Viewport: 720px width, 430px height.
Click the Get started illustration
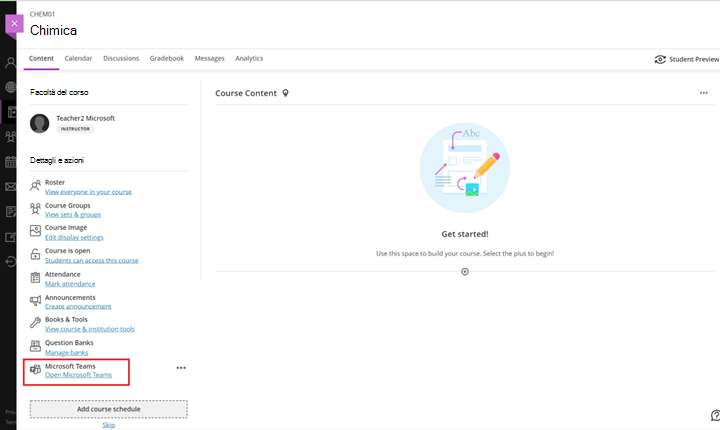click(465, 168)
